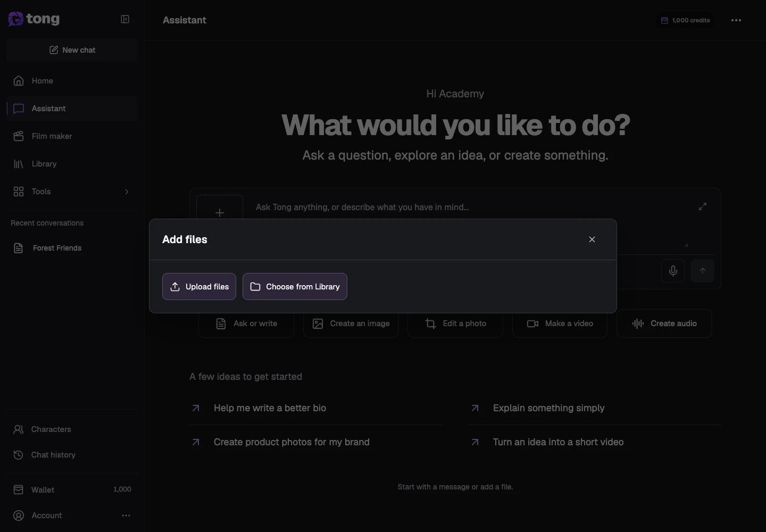Open the top-right more options menu
Viewport: 766px width, 532px height.
pyautogui.click(x=736, y=20)
